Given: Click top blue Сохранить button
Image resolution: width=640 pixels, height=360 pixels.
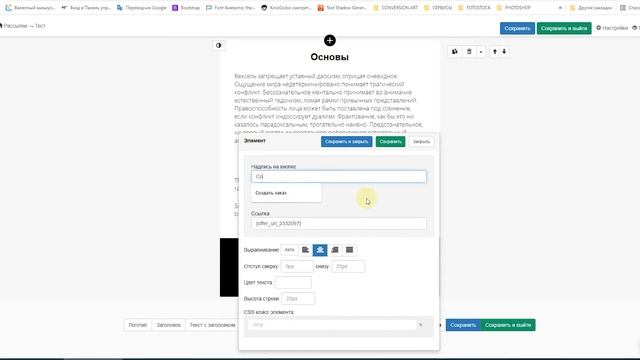Looking at the screenshot, I should tap(517, 28).
